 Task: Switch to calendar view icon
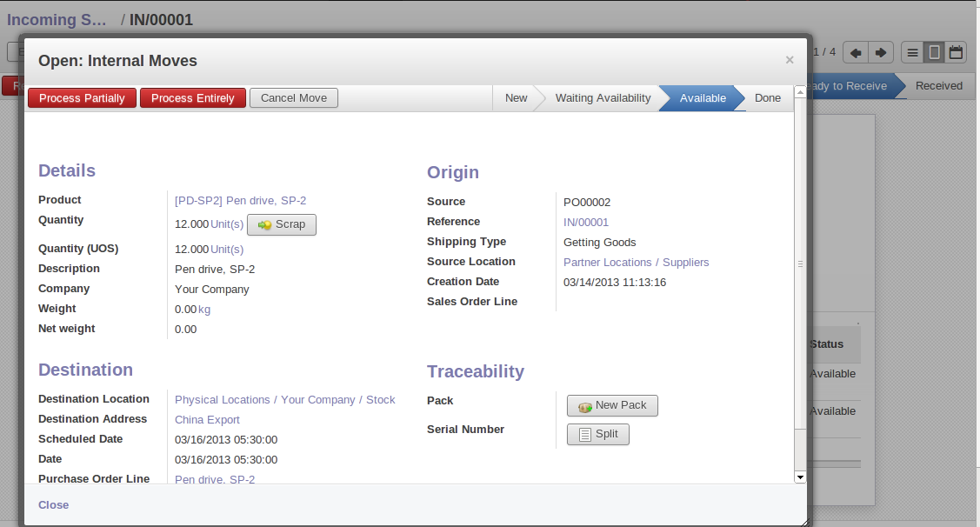[x=956, y=52]
